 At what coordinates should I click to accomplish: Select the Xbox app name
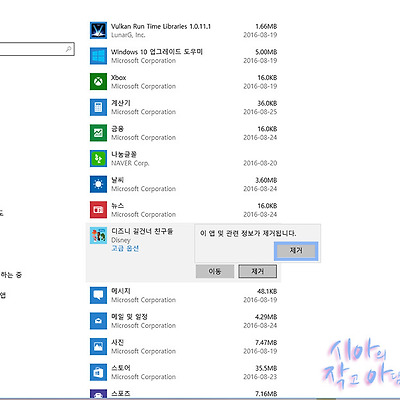click(x=119, y=77)
